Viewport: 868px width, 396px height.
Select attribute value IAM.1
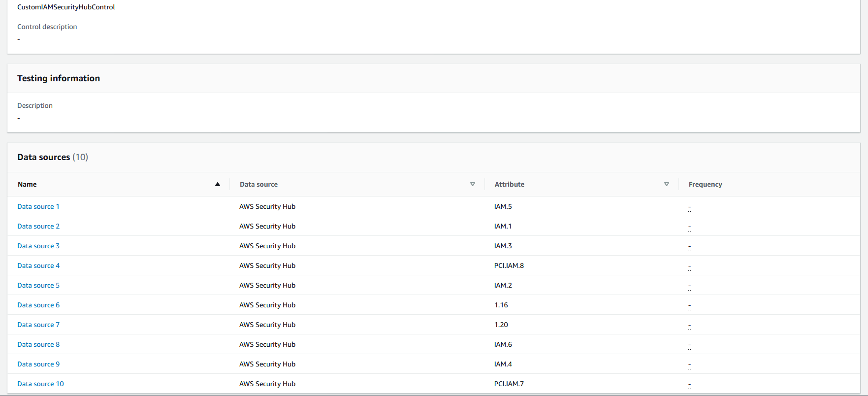pyautogui.click(x=503, y=226)
